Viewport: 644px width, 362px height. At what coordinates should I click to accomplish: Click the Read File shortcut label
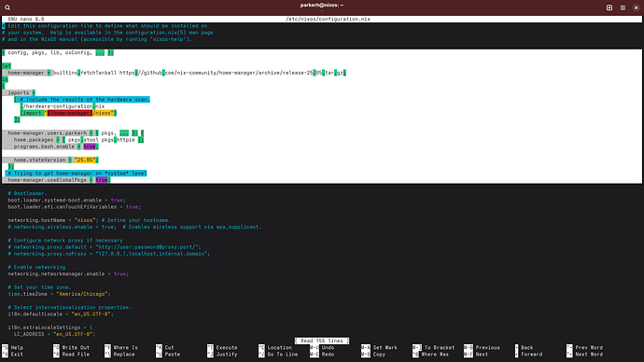coord(76,355)
